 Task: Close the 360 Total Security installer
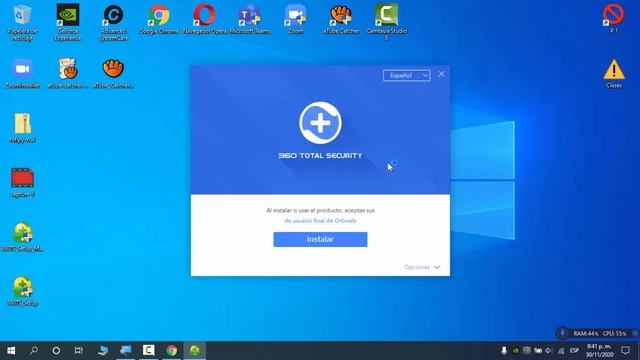tap(441, 74)
